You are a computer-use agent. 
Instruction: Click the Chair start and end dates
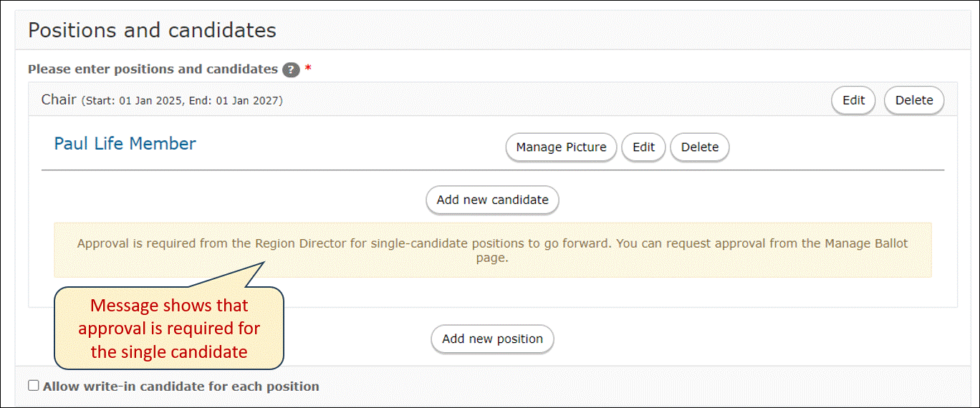pos(182,101)
